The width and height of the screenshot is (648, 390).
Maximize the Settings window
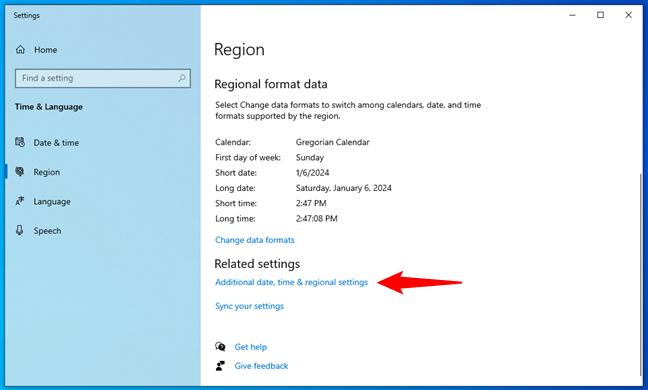(600, 15)
